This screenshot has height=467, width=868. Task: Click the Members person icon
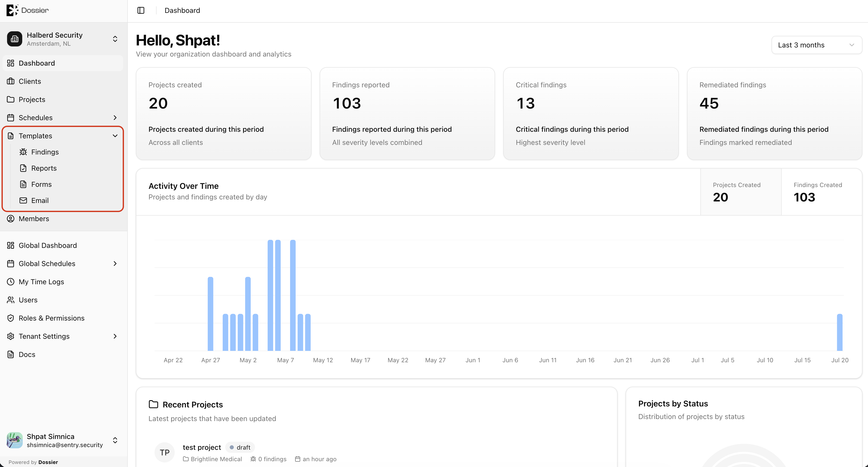pos(11,219)
